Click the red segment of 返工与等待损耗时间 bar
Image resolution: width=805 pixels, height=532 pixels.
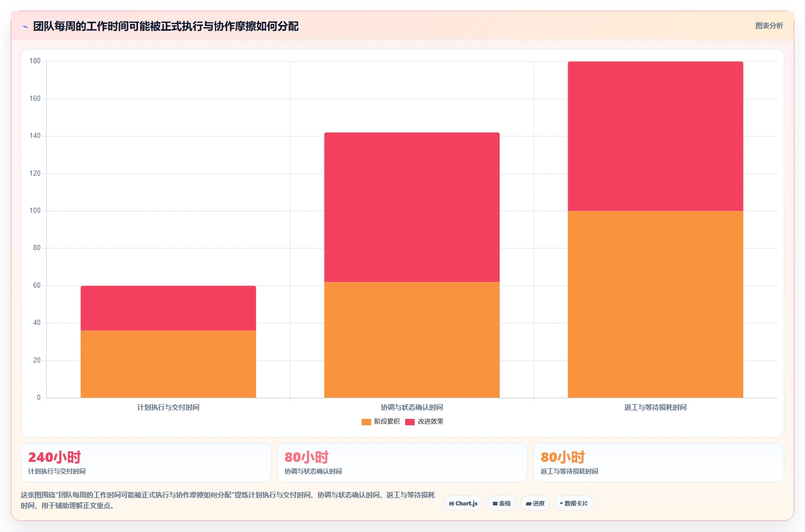coord(655,136)
